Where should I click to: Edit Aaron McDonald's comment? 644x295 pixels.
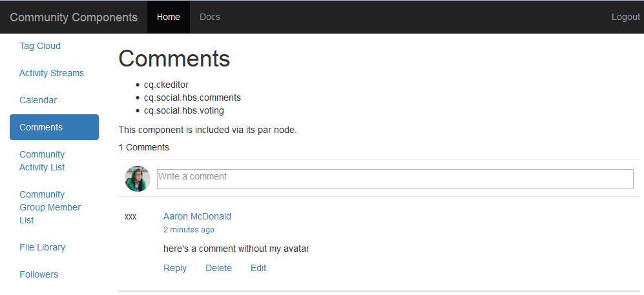pyautogui.click(x=258, y=268)
